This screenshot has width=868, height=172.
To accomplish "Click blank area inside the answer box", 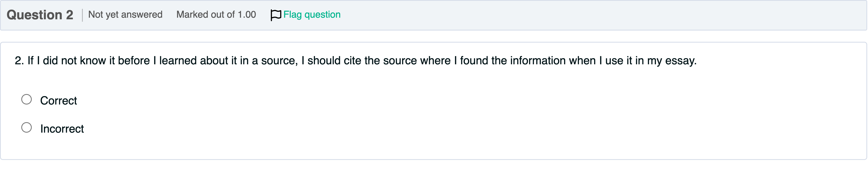I will pos(438,115).
